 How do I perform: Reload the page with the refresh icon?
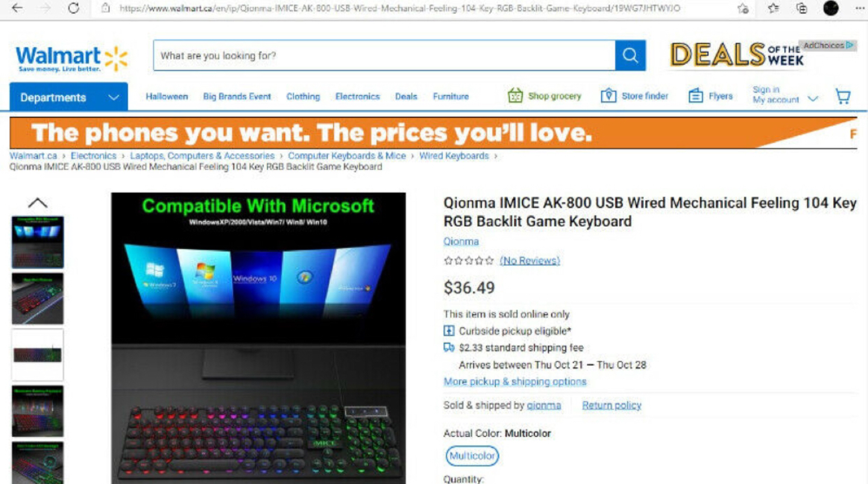(x=74, y=8)
